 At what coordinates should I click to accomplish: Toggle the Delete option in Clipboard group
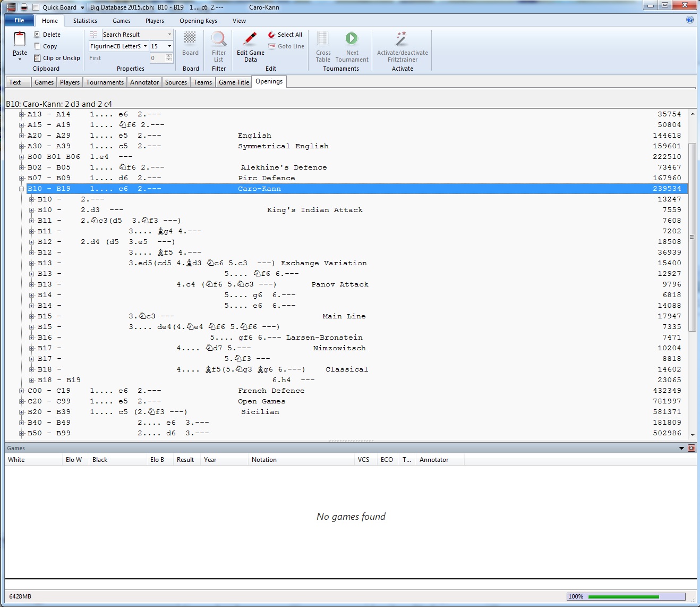coord(37,34)
